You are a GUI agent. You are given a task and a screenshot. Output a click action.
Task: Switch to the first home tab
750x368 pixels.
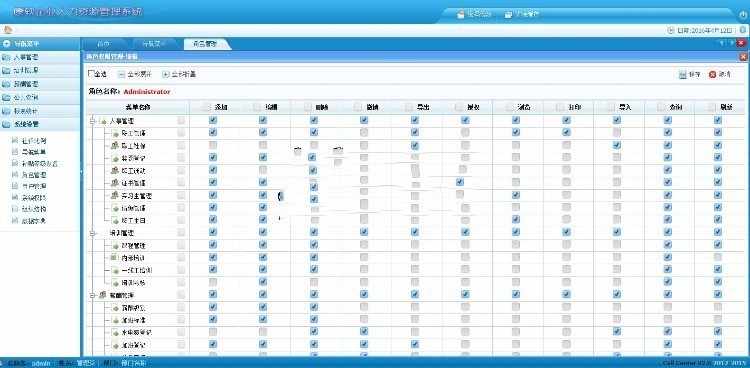tap(103, 44)
